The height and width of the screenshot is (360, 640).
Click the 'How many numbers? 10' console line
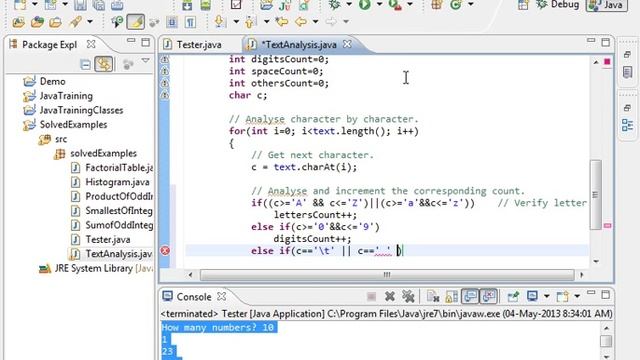pos(219,327)
